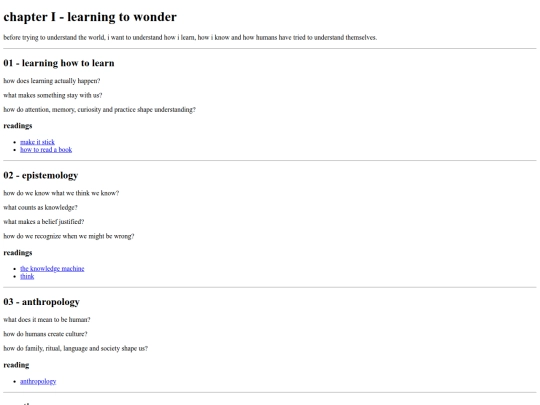Click the '03 - anthropology' heading
Screen dimensions: 540x405
point(42,302)
